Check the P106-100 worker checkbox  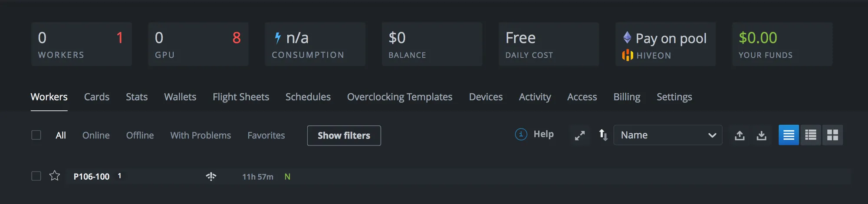click(36, 176)
